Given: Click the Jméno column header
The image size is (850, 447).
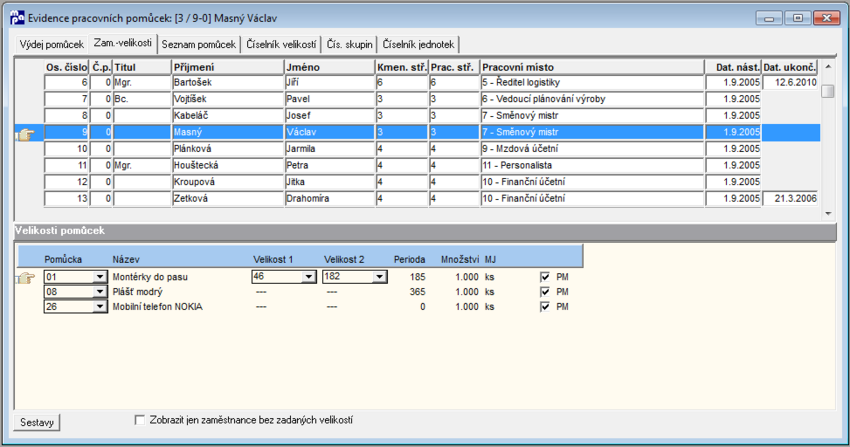Looking at the screenshot, I should click(330, 67).
